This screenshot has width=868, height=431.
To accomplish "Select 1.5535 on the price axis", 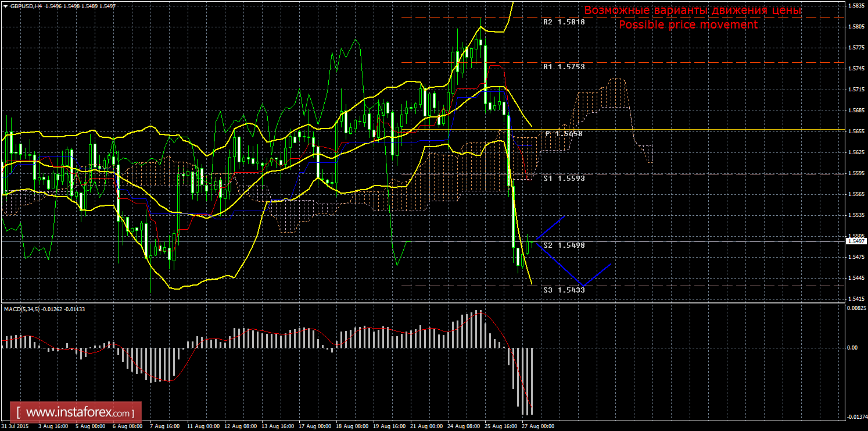I will 856,215.
